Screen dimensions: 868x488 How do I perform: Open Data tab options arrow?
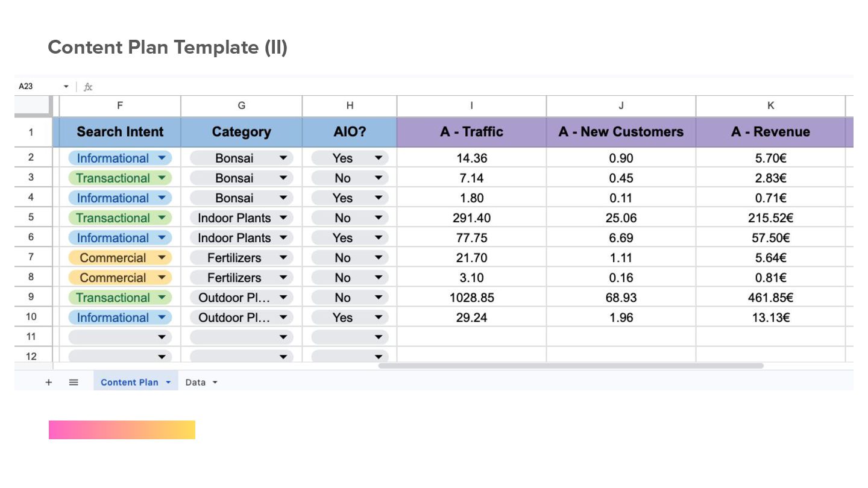pos(215,383)
